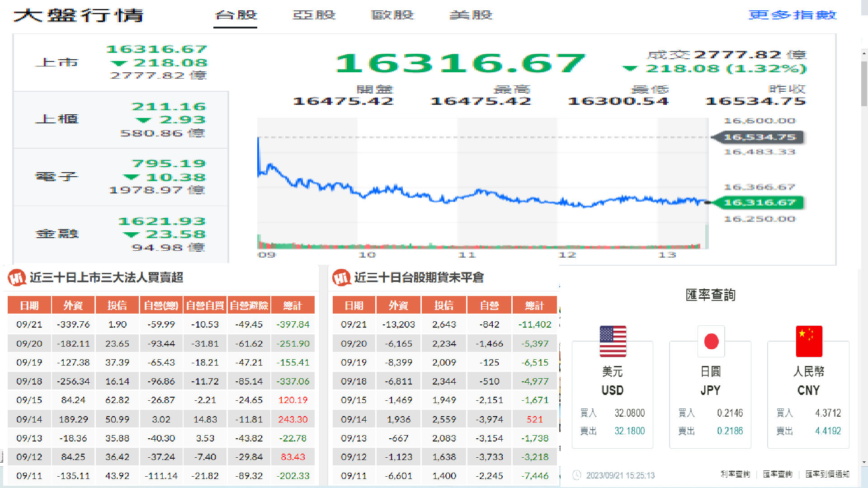
Task: Open the 歐股 market tab
Action: 392,15
